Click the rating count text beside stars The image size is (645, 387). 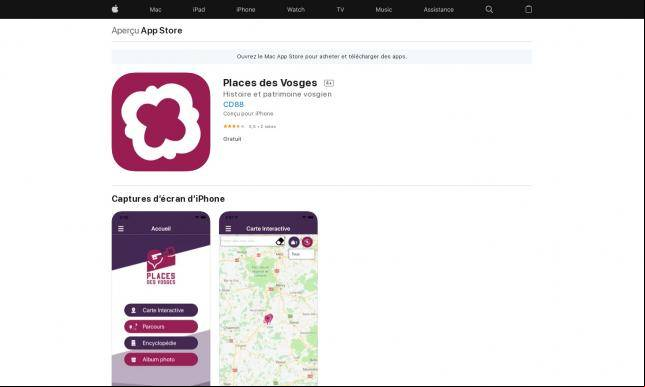pyautogui.click(x=262, y=127)
